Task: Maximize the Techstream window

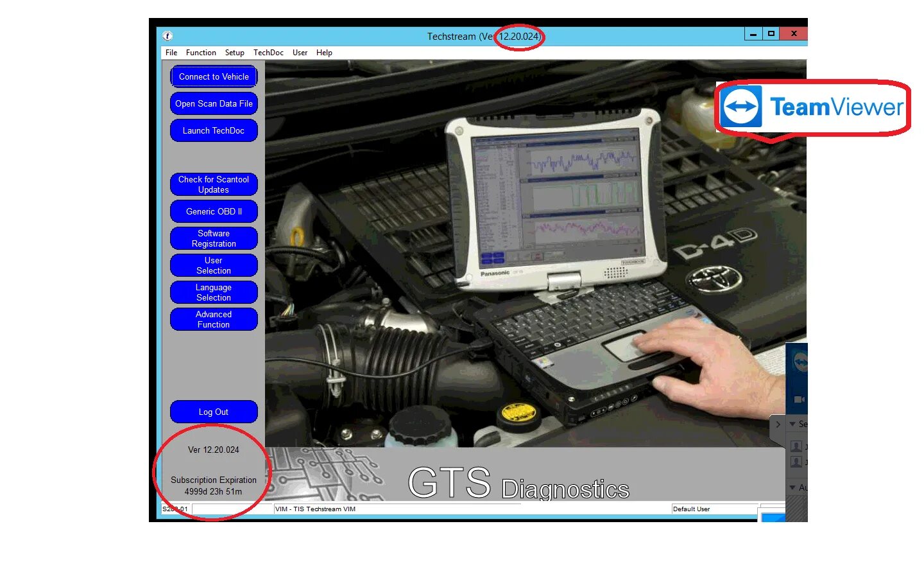Action: (771, 33)
